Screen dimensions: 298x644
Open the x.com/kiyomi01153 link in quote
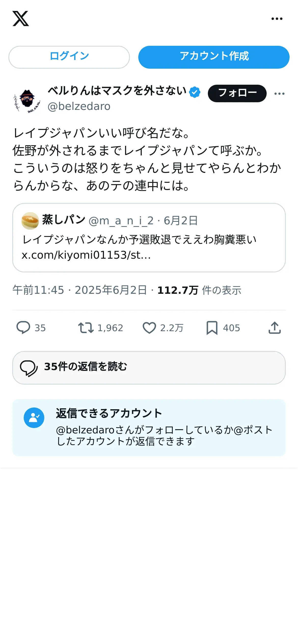[86, 255]
